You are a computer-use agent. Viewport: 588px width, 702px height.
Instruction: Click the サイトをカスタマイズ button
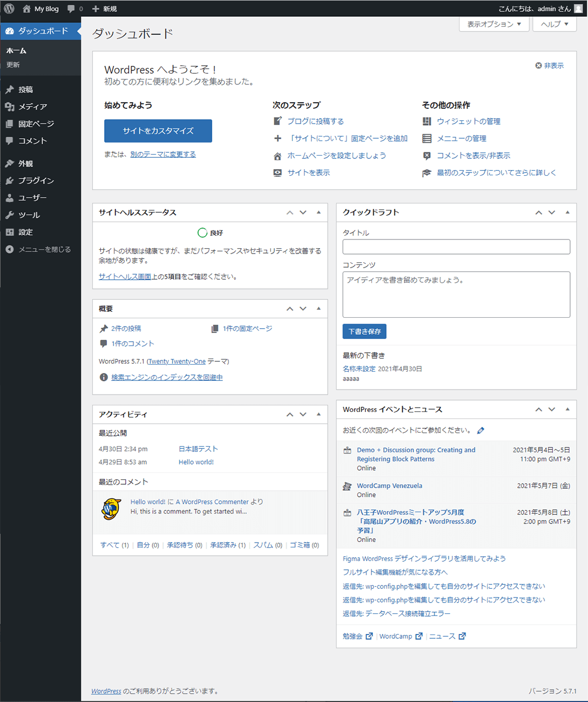(158, 131)
